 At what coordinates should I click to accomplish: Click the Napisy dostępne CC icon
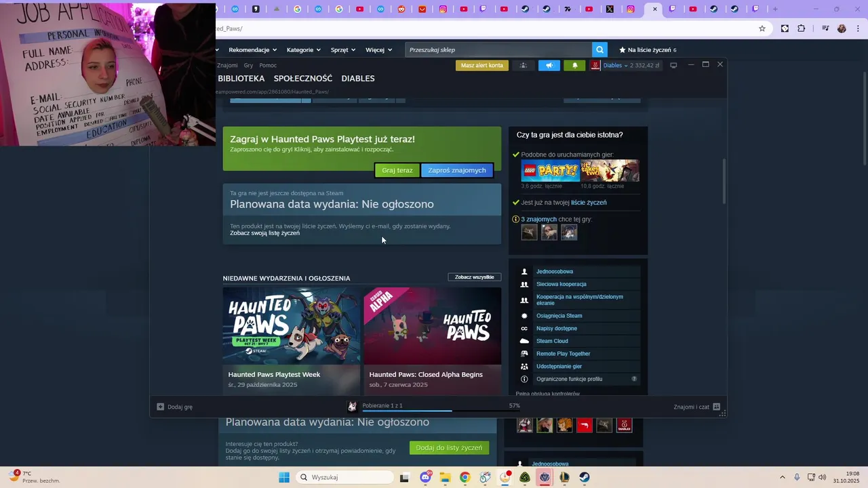[x=524, y=328]
